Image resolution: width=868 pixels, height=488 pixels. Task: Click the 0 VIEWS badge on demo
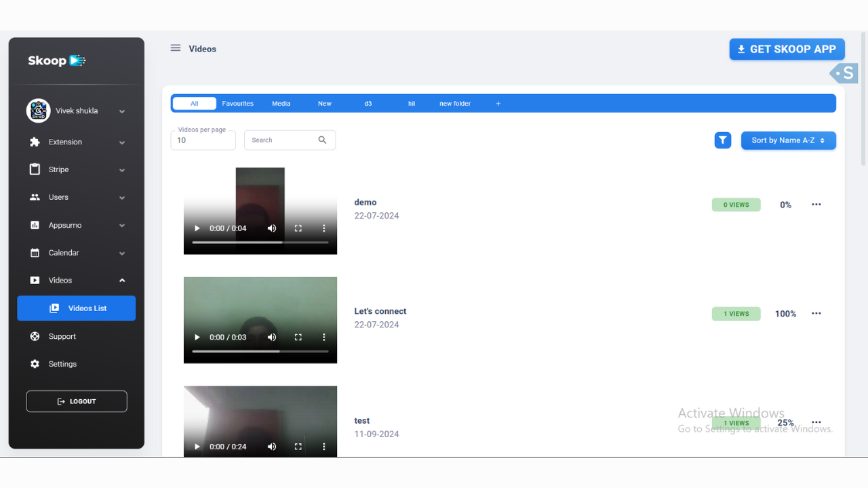[736, 205]
